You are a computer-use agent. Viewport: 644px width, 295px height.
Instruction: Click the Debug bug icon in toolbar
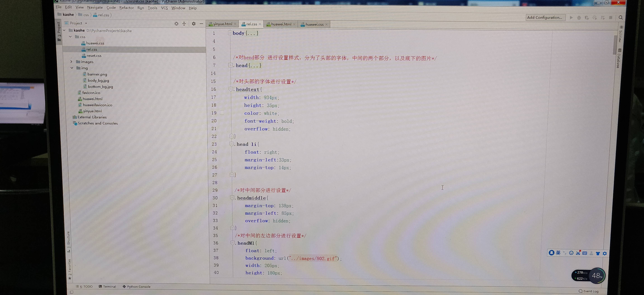point(579,17)
